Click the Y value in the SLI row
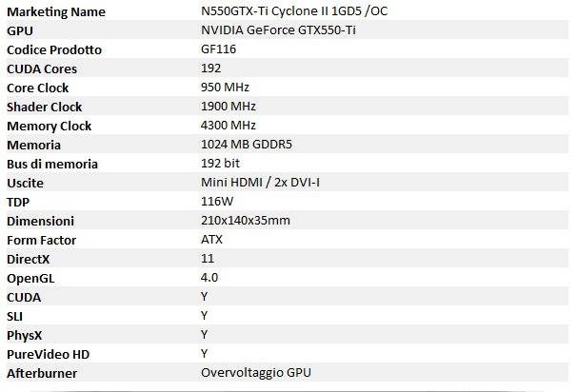The width and height of the screenshot is (578, 392). click(205, 315)
